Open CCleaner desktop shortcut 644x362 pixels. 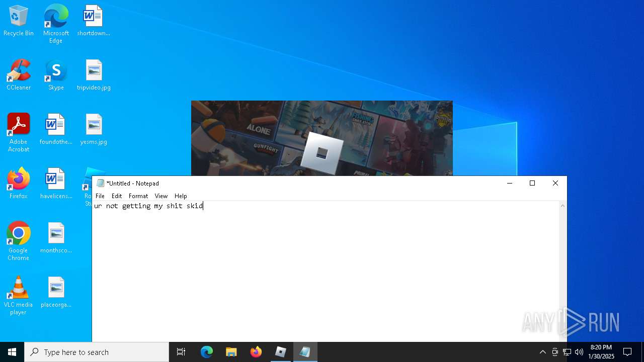tap(19, 75)
